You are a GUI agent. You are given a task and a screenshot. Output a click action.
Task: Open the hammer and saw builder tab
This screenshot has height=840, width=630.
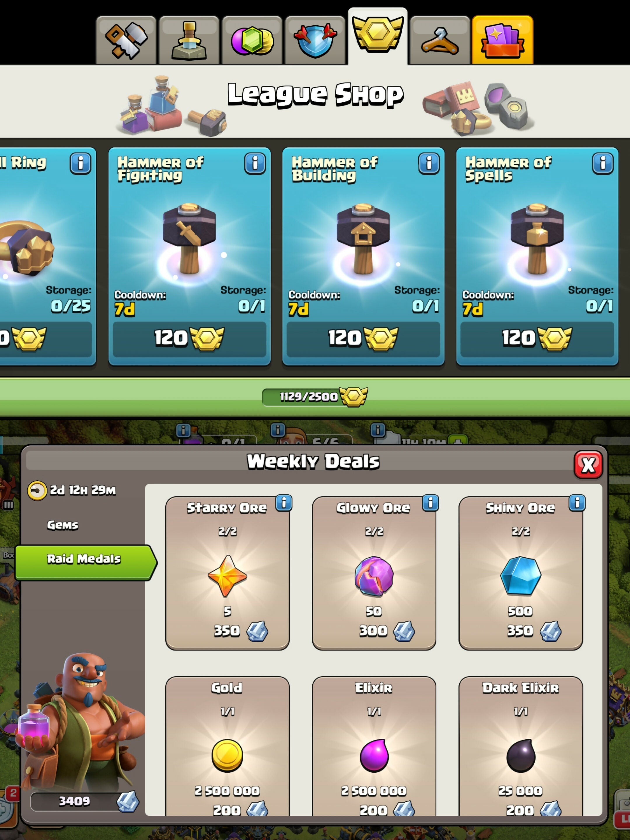click(x=126, y=40)
